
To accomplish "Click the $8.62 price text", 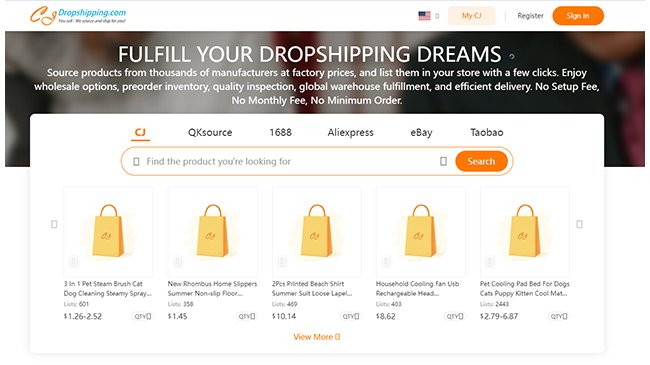I will pos(386,316).
